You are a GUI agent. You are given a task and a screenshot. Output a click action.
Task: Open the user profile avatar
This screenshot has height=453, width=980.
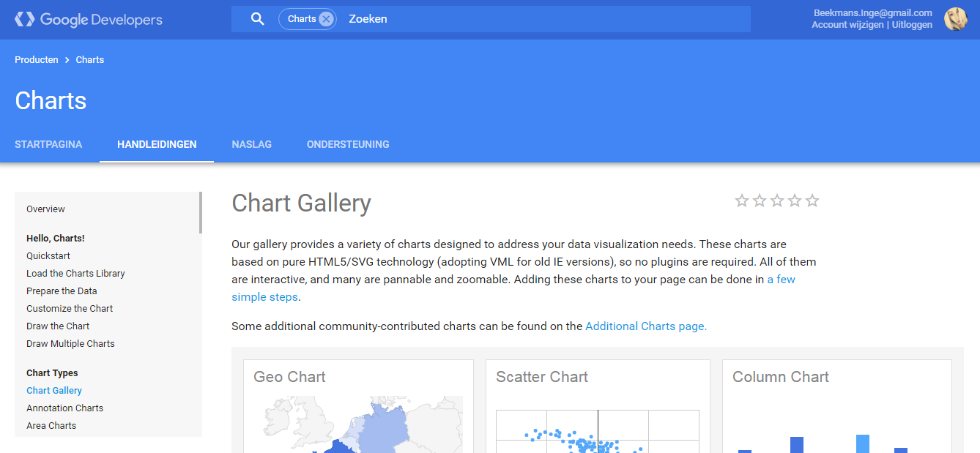click(956, 19)
